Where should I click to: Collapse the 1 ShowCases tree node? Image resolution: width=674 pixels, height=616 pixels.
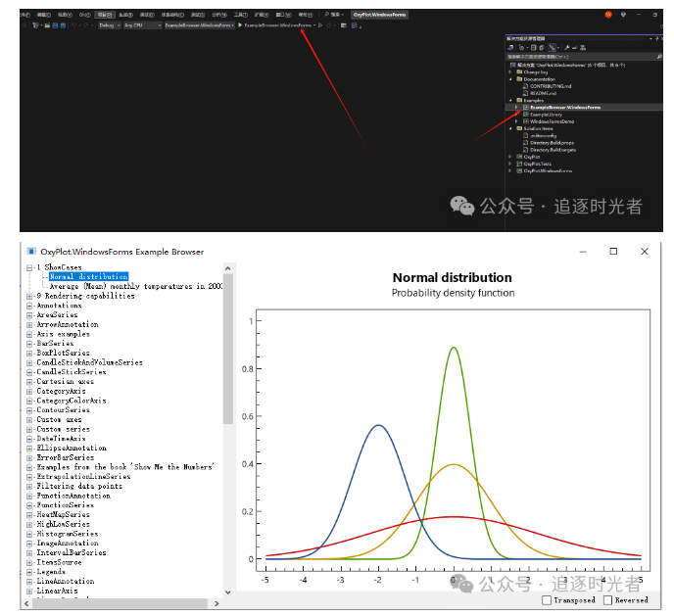[x=29, y=267]
